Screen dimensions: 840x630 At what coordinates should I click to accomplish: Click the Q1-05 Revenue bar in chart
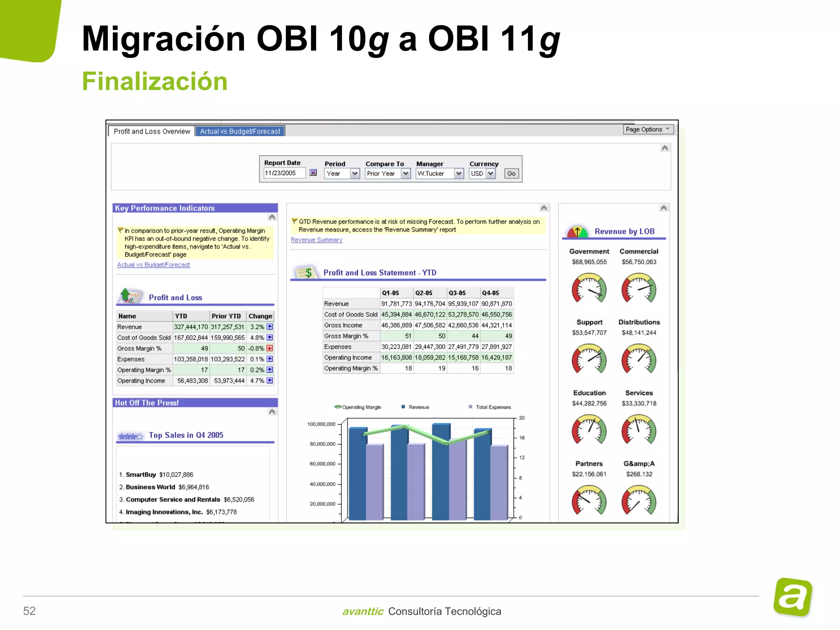357,474
